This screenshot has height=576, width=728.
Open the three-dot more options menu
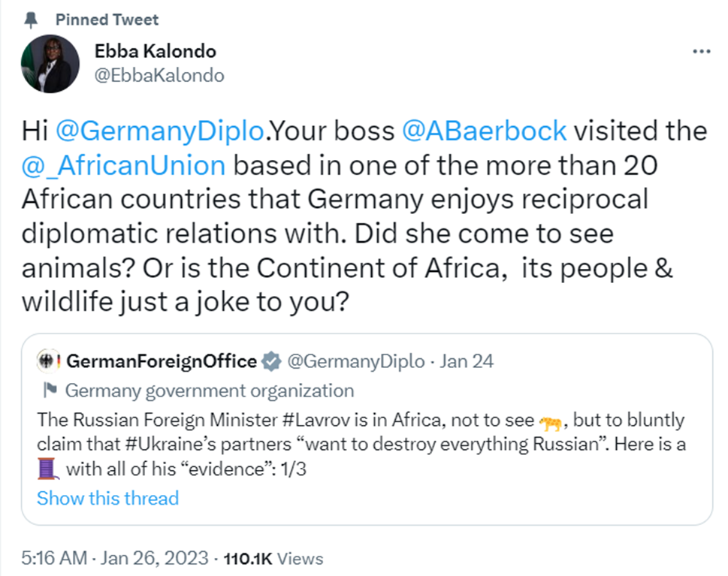(x=700, y=52)
